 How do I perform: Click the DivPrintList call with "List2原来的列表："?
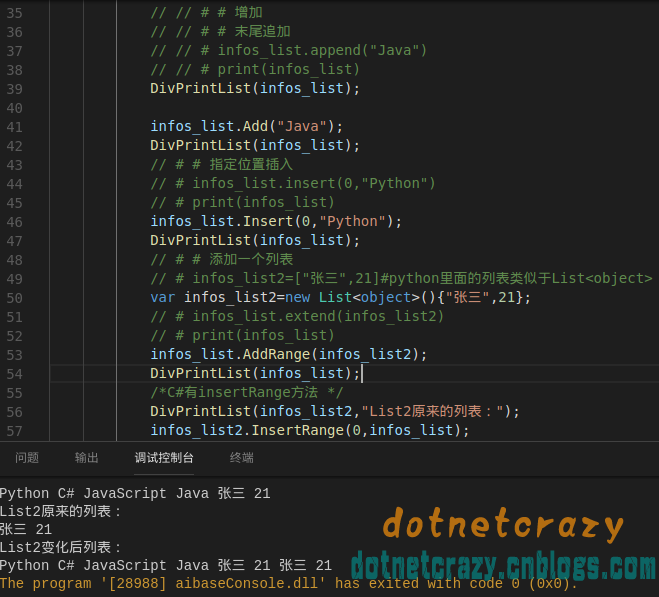click(335, 411)
